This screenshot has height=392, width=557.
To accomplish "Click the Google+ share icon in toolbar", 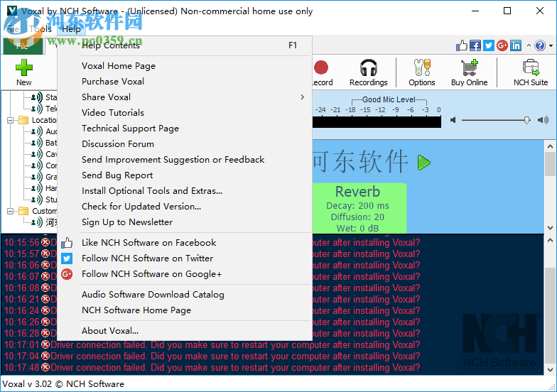I will pyautogui.click(x=502, y=45).
